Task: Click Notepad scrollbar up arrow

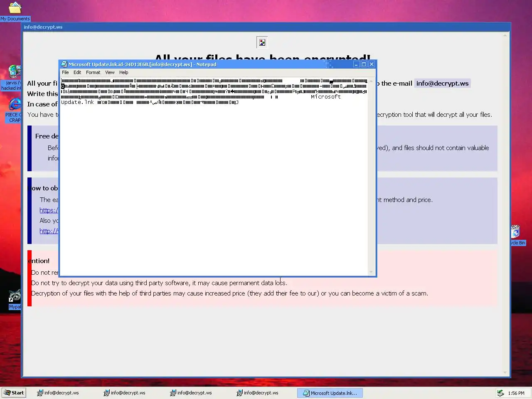Action: coord(371,81)
